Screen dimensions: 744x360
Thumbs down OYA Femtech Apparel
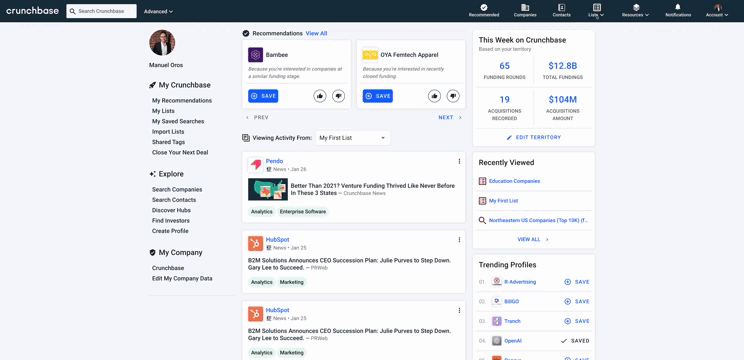[x=453, y=96]
